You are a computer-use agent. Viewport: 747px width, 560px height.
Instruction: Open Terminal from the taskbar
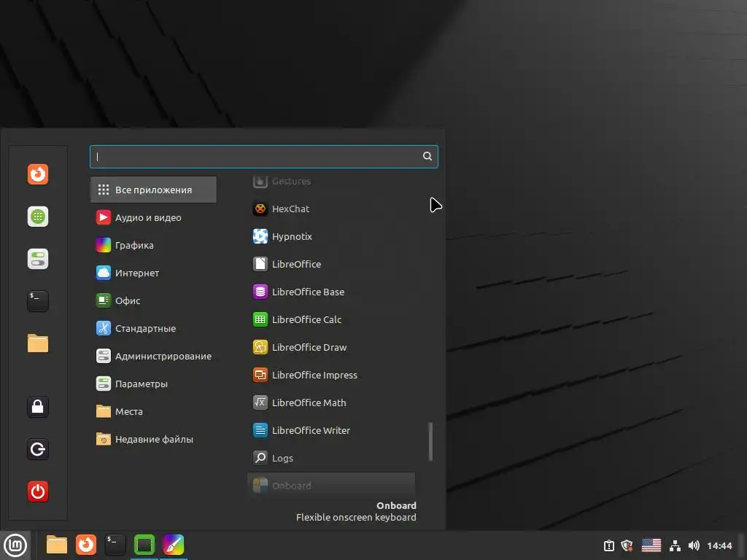click(115, 545)
